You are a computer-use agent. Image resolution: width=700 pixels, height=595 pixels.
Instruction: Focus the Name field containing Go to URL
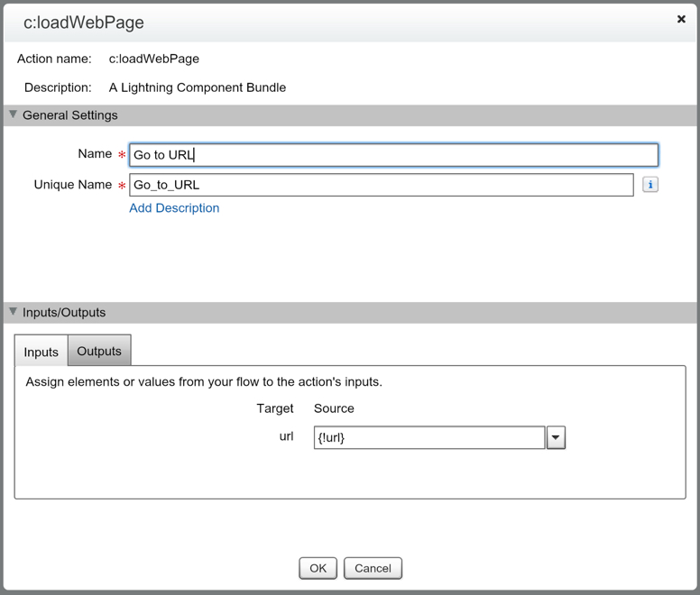tap(393, 155)
